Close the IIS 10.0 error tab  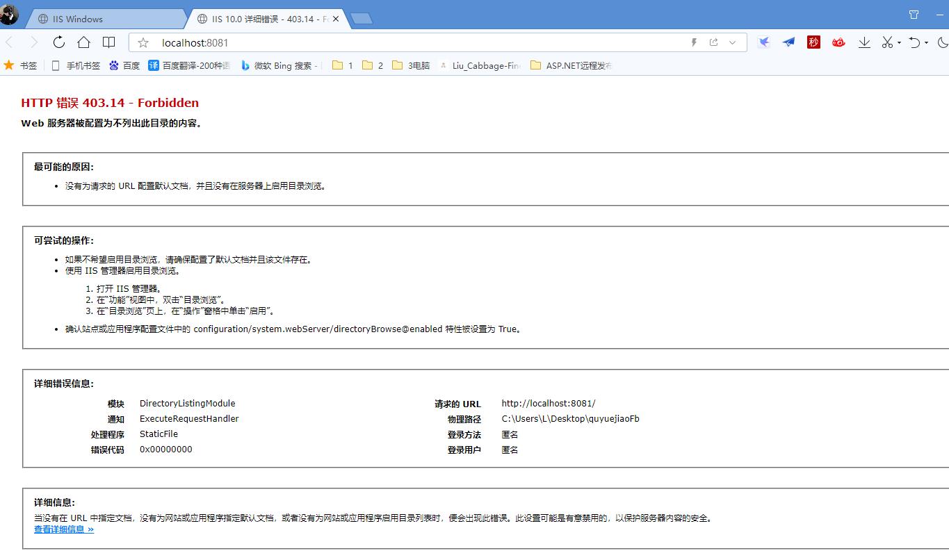pyautogui.click(x=336, y=19)
